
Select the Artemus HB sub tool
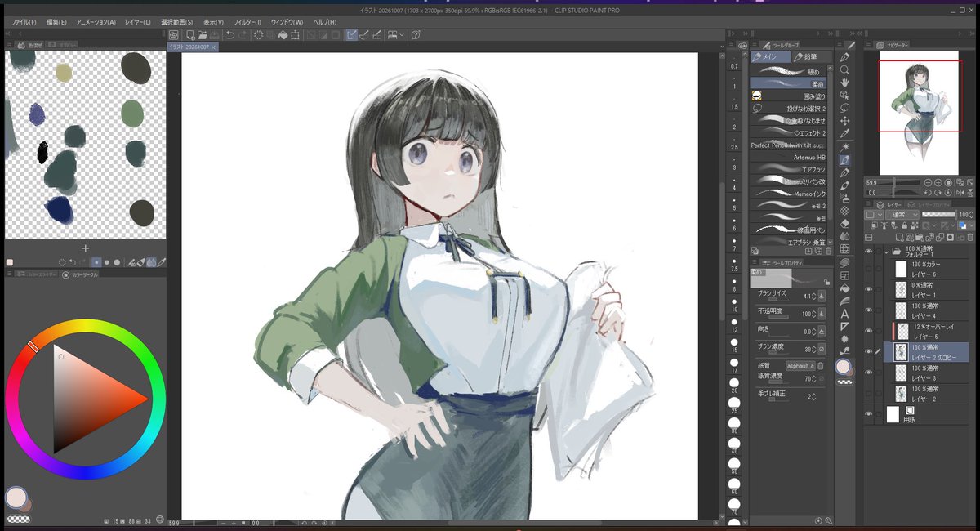(x=789, y=157)
